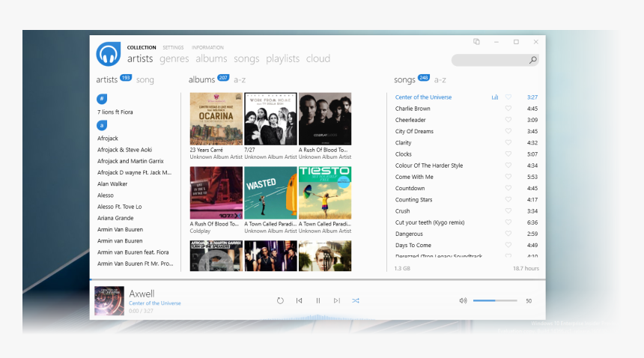Screen dimensions: 644x358
Task: Skip to previous track
Action: pyautogui.click(x=299, y=300)
